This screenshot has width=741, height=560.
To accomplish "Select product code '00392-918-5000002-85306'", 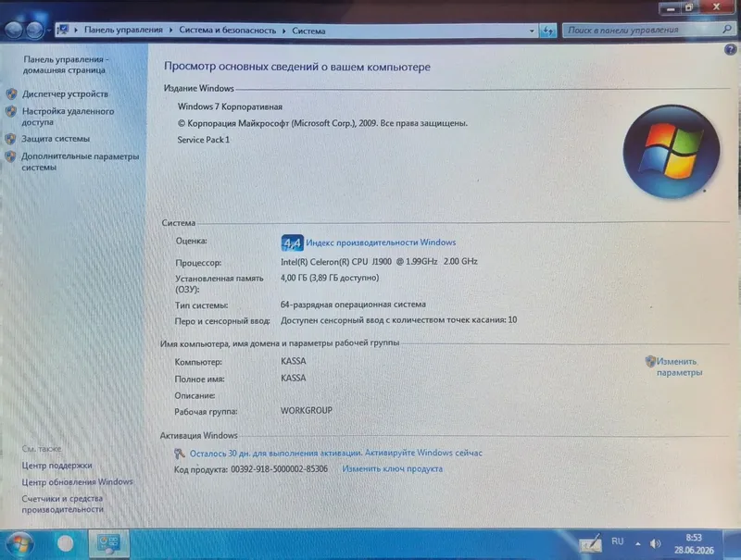I will [x=279, y=469].
